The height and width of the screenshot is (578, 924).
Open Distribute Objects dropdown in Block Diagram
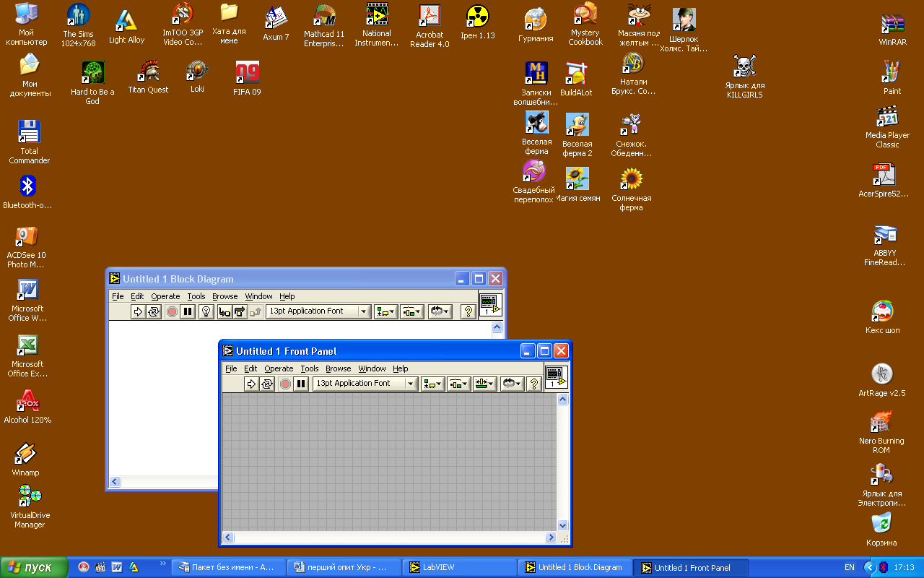411,311
